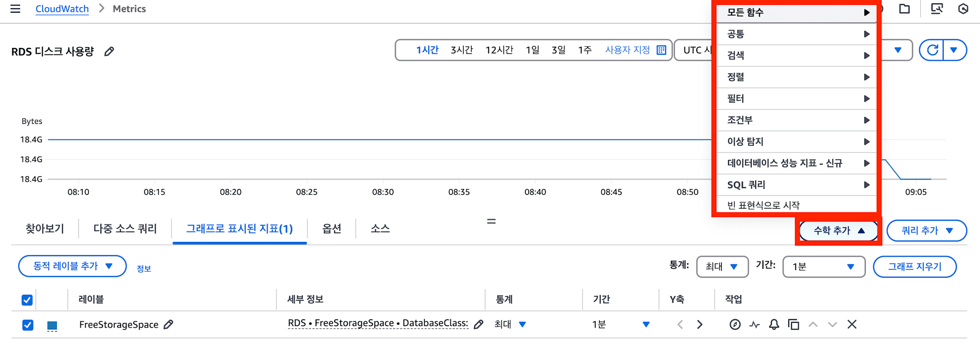Expand the 필터 submenu
980x355 pixels.
[796, 98]
